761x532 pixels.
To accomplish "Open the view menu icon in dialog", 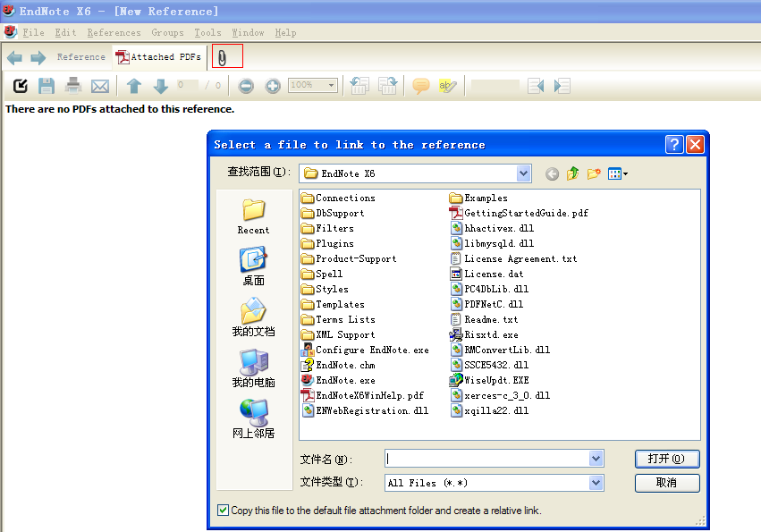I will tap(617, 173).
